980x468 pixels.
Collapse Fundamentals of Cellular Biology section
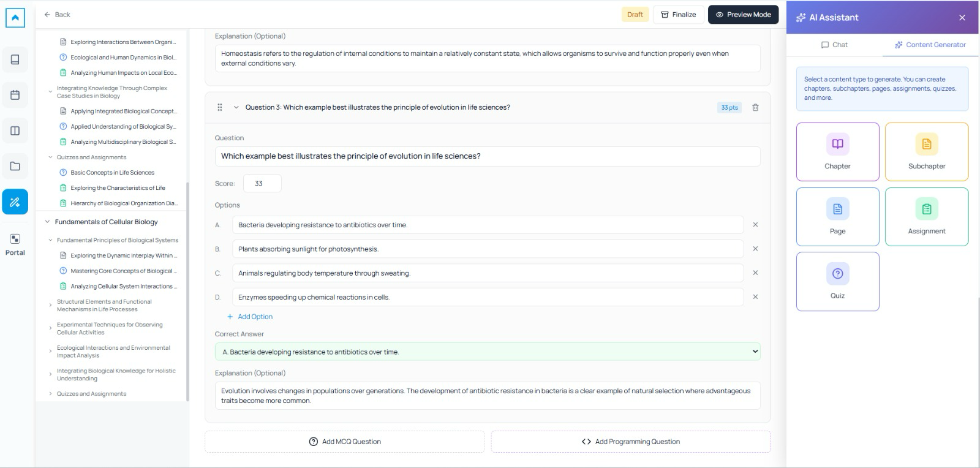click(48, 222)
